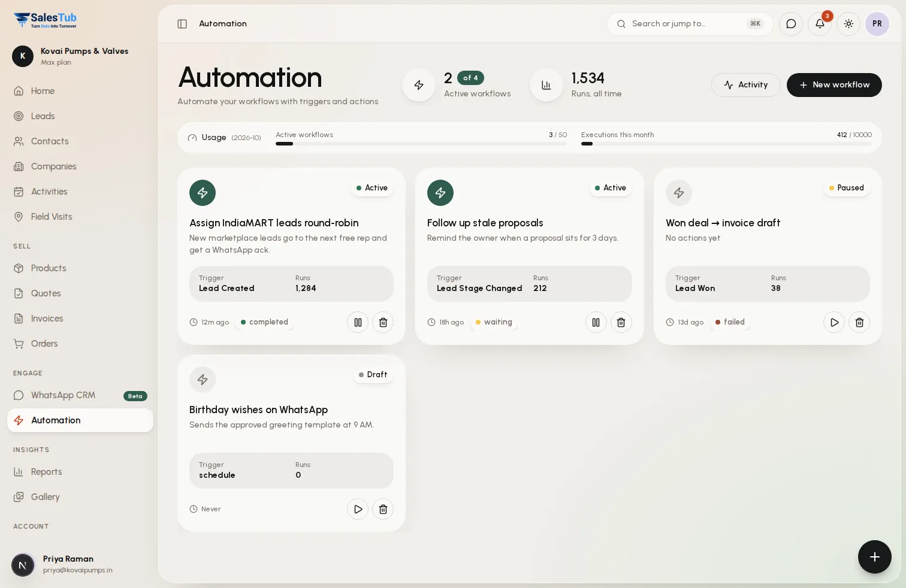Open the Activity log
The width and height of the screenshot is (906, 588).
[x=745, y=85]
